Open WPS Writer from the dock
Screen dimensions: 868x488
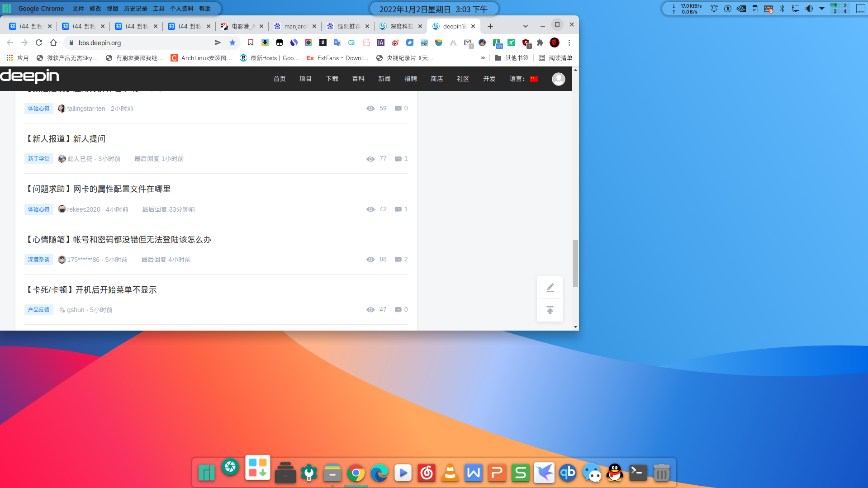(x=474, y=473)
